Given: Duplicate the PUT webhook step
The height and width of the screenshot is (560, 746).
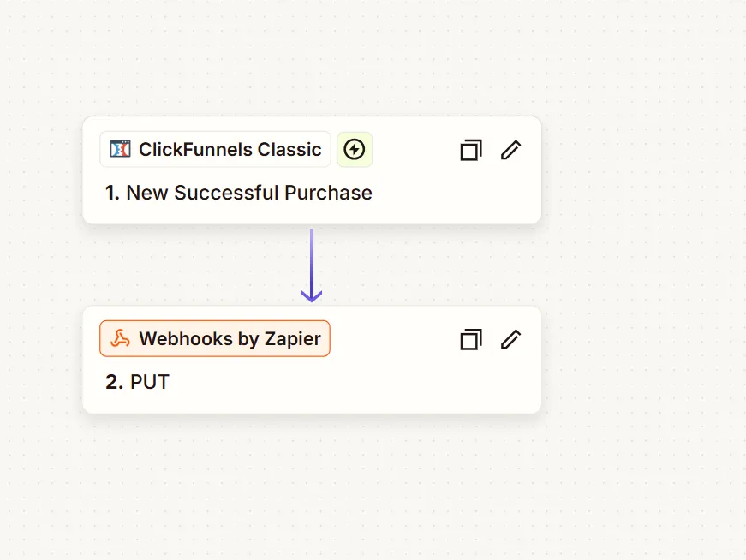Looking at the screenshot, I should pyautogui.click(x=471, y=339).
